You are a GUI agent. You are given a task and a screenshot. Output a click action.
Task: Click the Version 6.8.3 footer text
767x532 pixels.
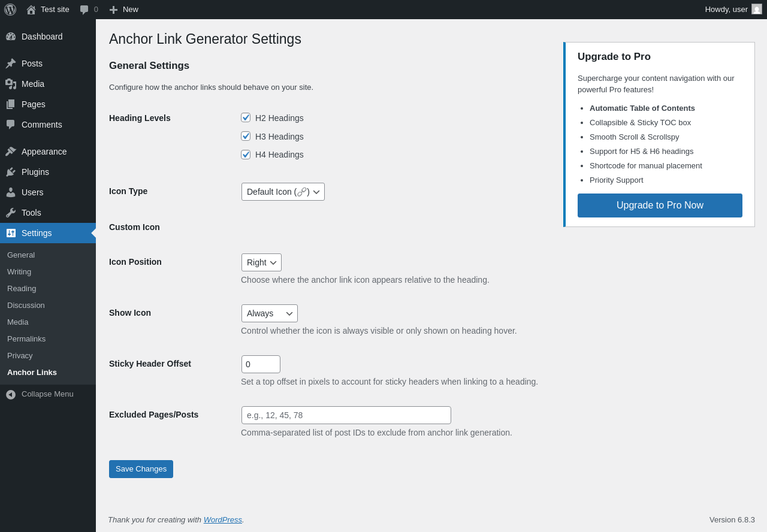[732, 520]
